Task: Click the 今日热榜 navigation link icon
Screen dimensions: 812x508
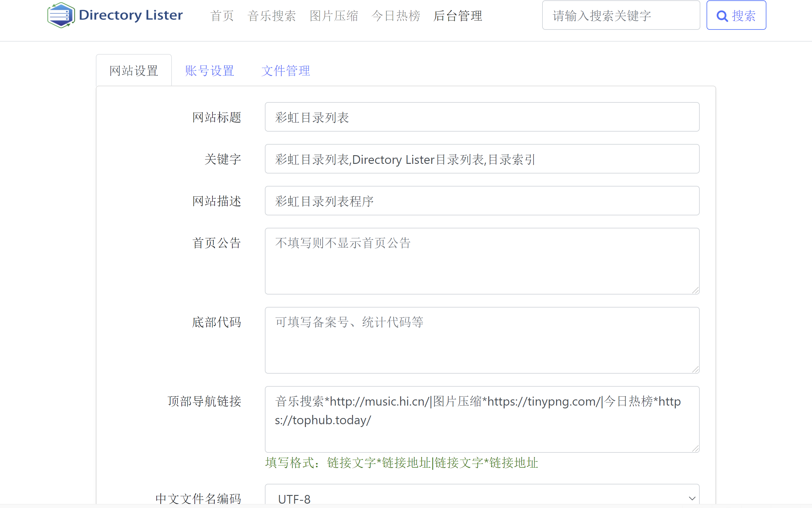Action: click(x=395, y=16)
